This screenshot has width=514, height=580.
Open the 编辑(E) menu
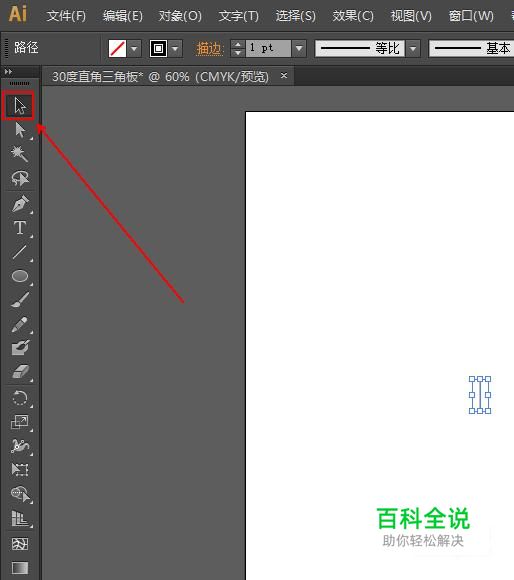[x=122, y=16]
